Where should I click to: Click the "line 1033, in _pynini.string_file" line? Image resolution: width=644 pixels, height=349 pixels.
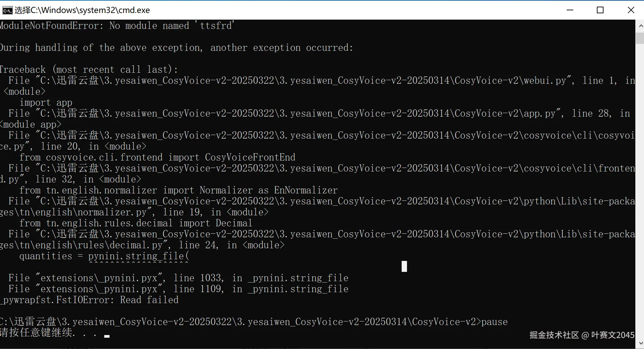[179, 278]
